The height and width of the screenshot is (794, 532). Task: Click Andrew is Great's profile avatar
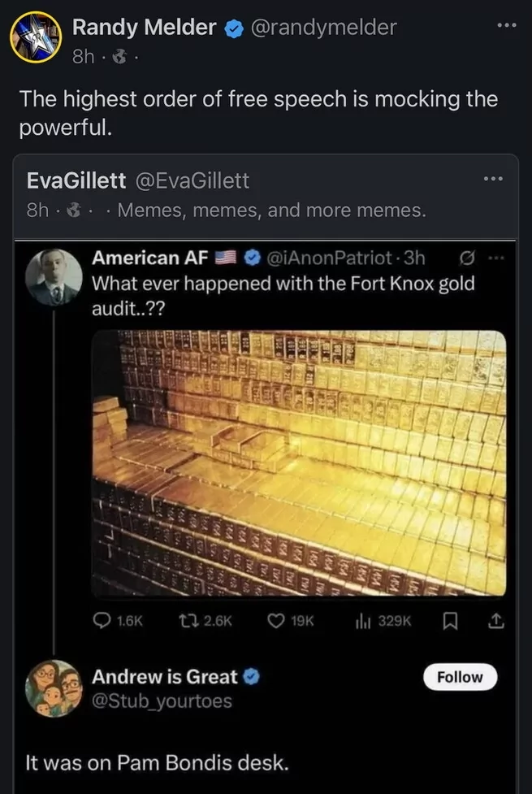54,688
